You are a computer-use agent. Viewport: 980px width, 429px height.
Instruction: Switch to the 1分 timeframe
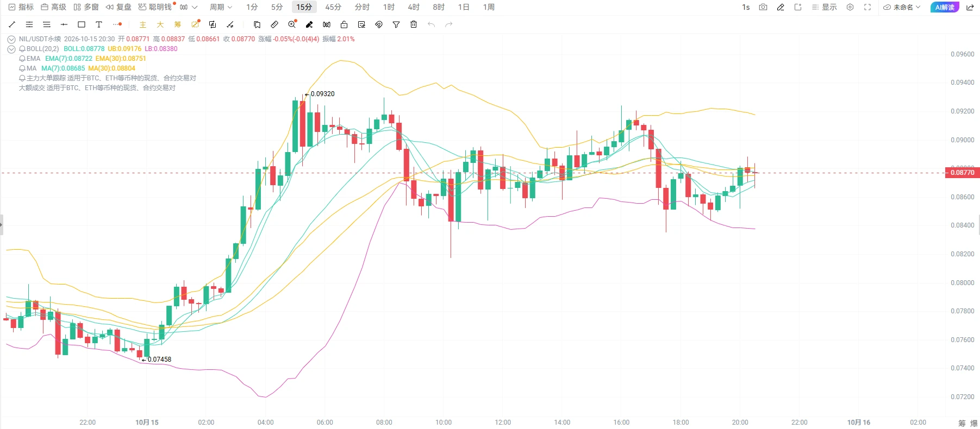(x=252, y=7)
